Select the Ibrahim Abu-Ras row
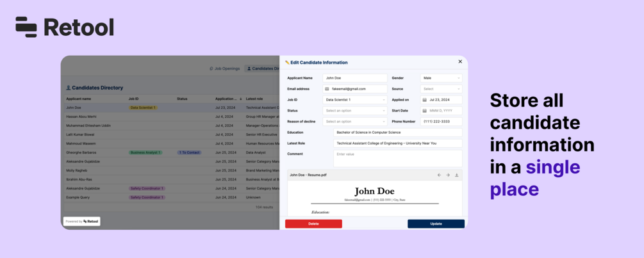 (x=171, y=179)
